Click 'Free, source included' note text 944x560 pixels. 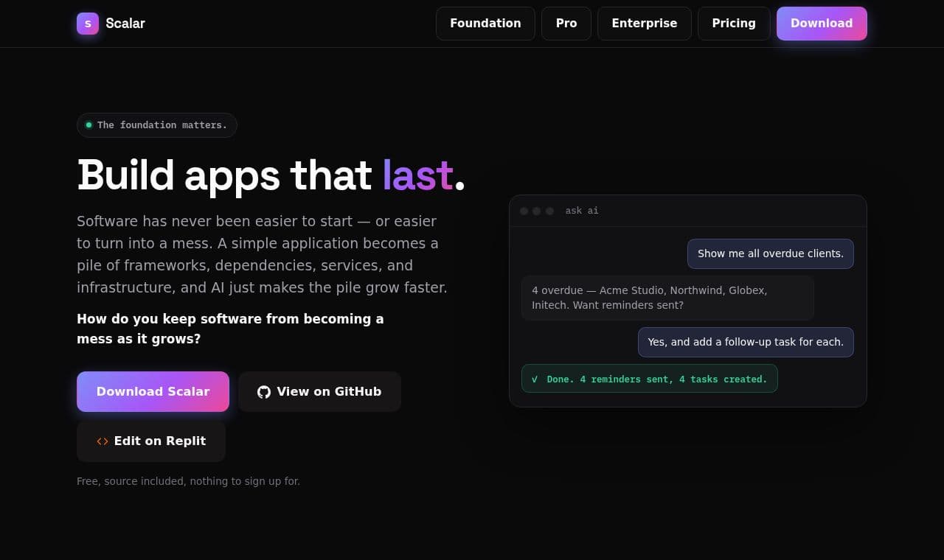[x=188, y=481]
